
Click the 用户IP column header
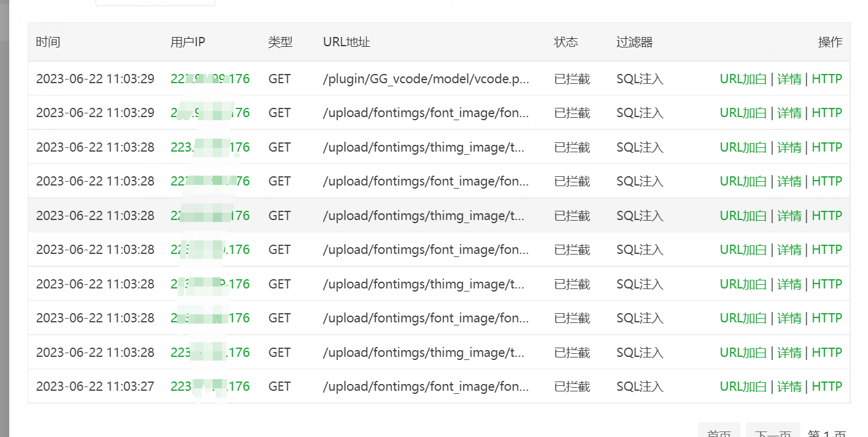coord(187,42)
